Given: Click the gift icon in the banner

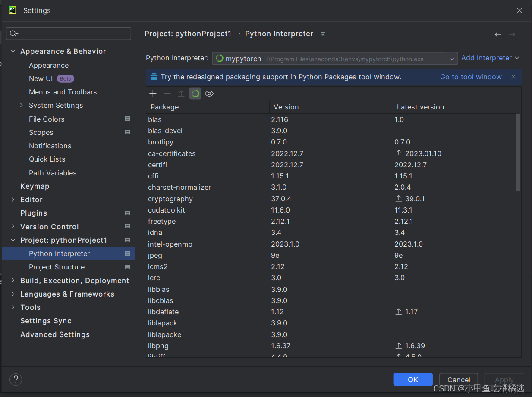Looking at the screenshot, I should coord(154,77).
